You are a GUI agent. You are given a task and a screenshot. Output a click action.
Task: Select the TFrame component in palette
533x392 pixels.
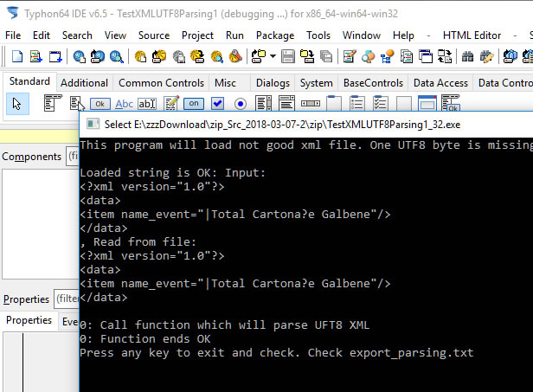(x=427, y=103)
